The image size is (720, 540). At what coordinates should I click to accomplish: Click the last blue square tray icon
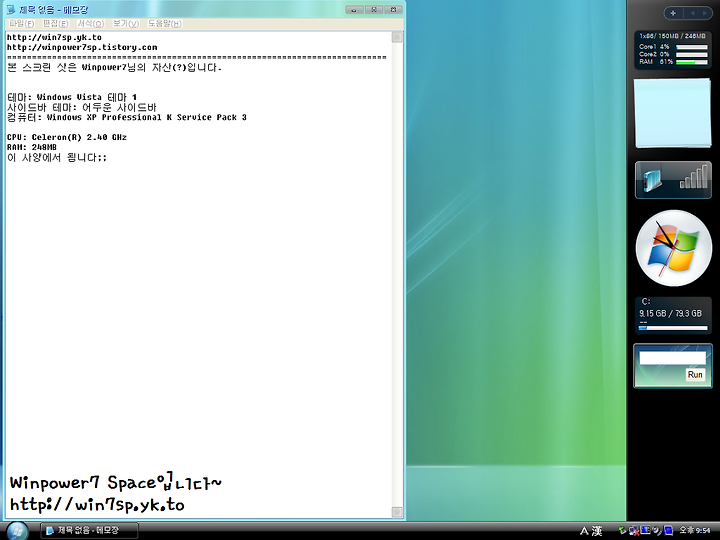[x=668, y=530]
